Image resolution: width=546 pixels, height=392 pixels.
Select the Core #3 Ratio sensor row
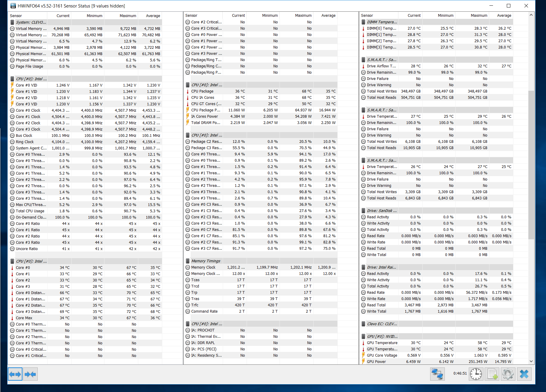click(85, 243)
